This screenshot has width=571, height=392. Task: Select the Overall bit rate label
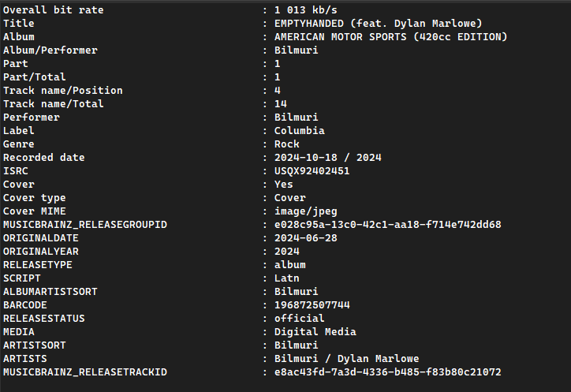click(x=53, y=10)
